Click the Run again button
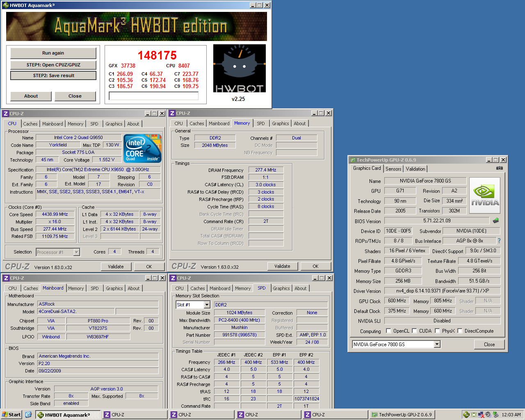Image resolution: width=525 pixels, height=420 pixels. tap(53, 53)
